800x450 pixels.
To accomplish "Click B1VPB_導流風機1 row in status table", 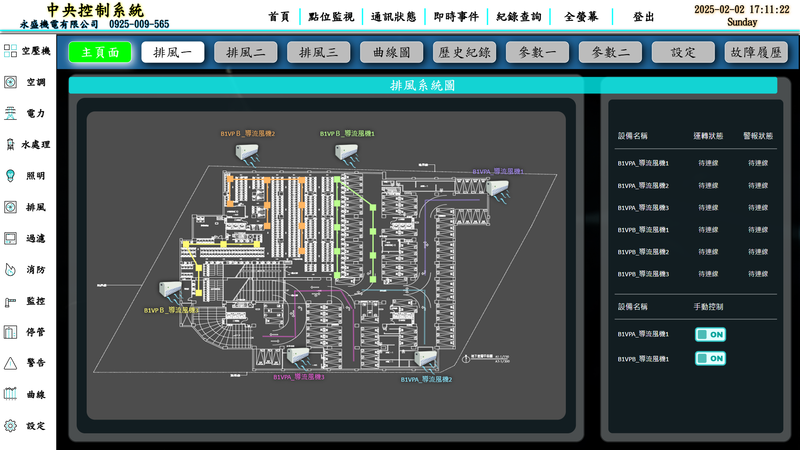I will pos(695,230).
